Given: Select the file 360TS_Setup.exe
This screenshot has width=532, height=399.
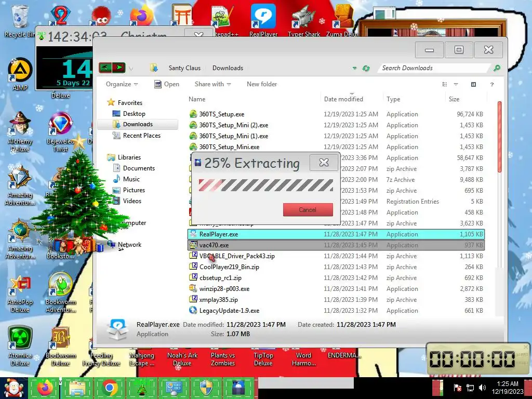Looking at the screenshot, I should [x=336, y=114].
